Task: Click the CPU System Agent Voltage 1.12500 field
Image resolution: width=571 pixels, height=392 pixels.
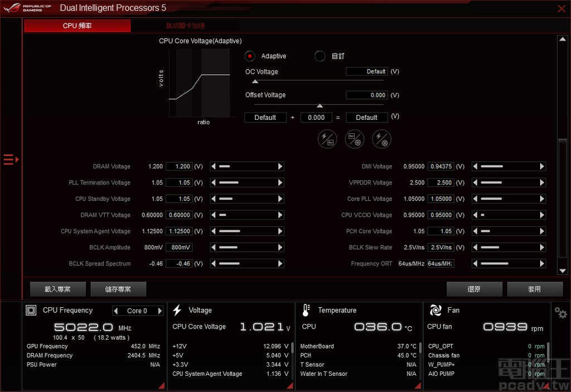Action: click(x=179, y=231)
